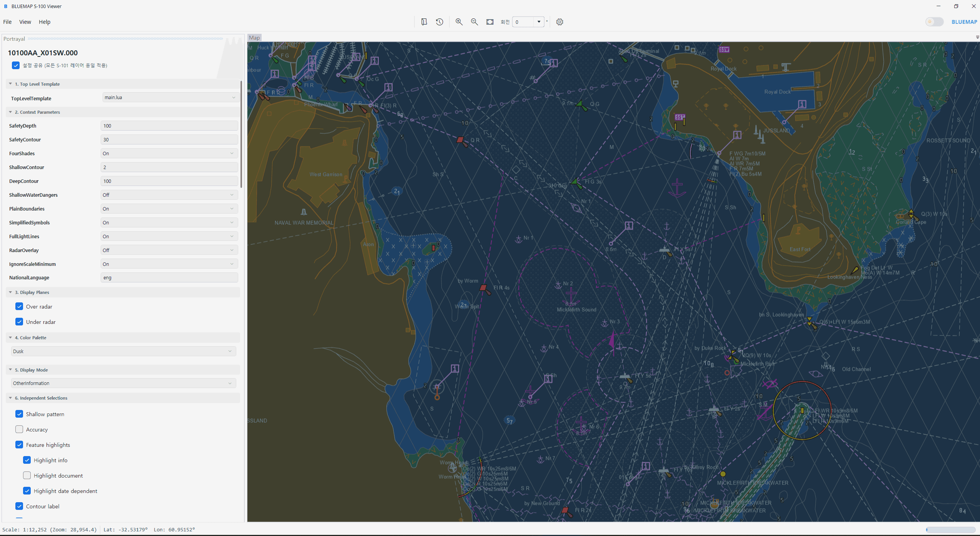The width and height of the screenshot is (980, 536).
Task: Click the fit-to-screen frame icon
Action: coord(490,22)
